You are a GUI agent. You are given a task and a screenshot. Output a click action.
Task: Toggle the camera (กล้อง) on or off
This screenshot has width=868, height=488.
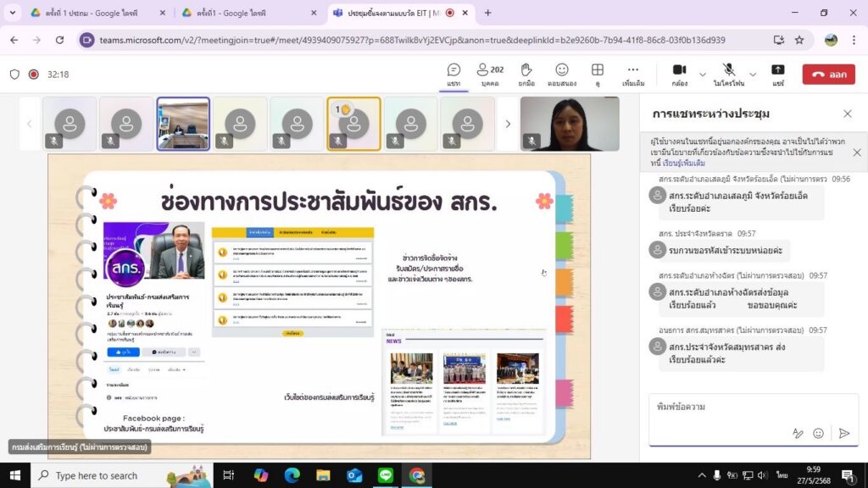pos(679,75)
